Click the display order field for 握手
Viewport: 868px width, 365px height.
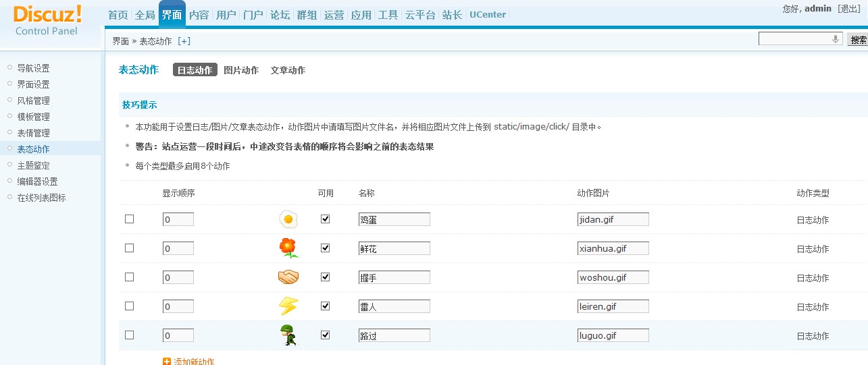178,277
